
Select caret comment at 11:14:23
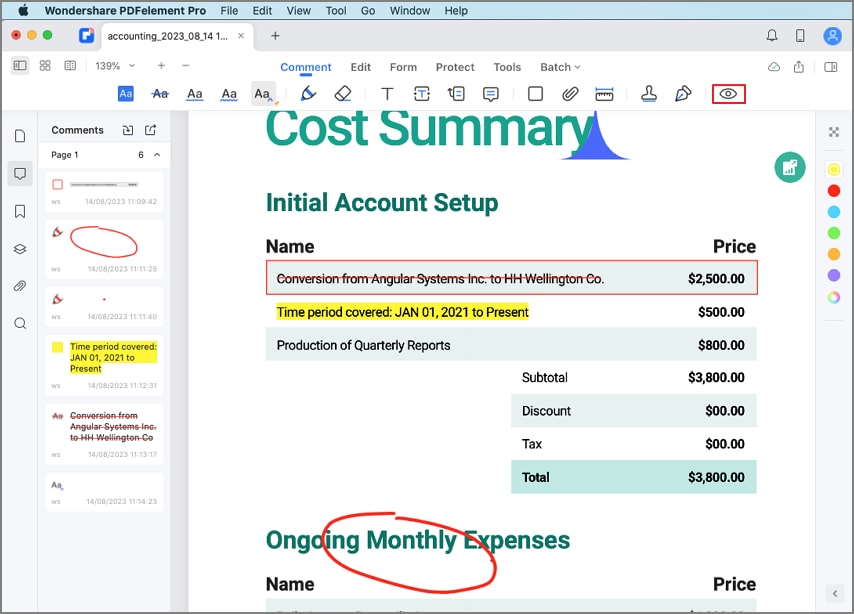click(104, 492)
